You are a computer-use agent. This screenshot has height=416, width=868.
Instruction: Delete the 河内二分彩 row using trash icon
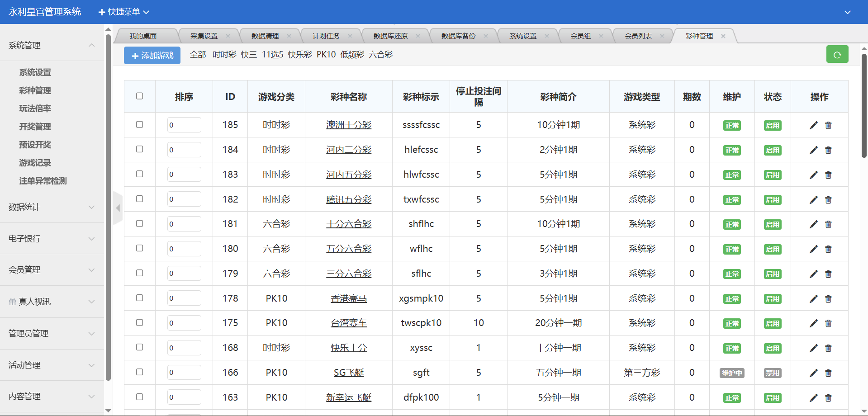pos(828,150)
